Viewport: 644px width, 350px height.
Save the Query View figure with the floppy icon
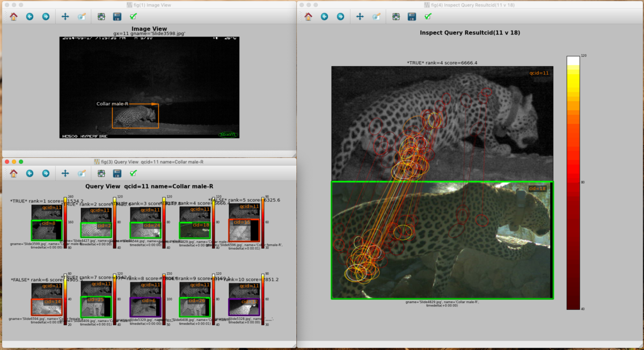click(x=116, y=173)
